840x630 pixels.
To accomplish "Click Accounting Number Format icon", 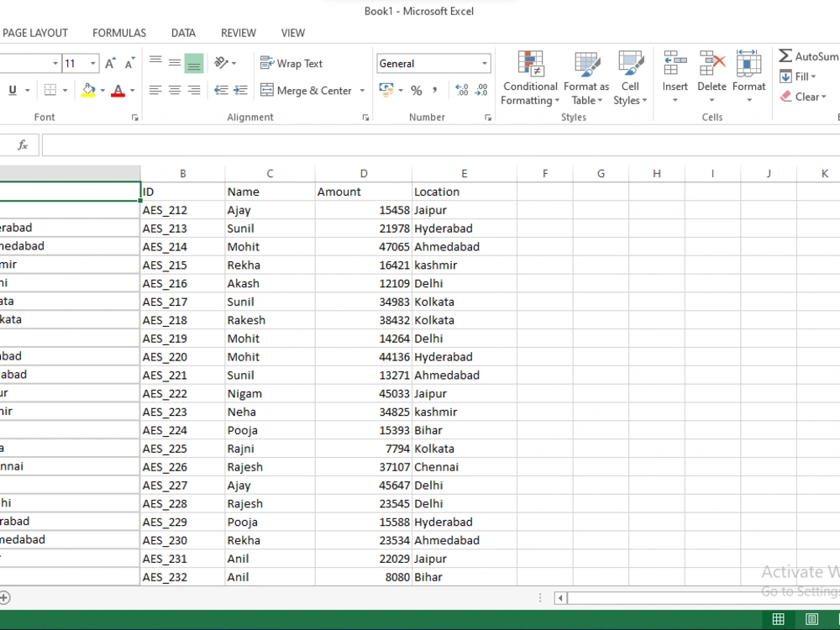I will (x=386, y=90).
